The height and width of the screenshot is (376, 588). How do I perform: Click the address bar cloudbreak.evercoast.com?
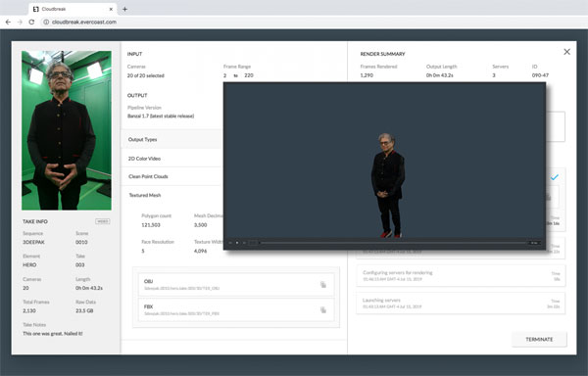click(84, 22)
